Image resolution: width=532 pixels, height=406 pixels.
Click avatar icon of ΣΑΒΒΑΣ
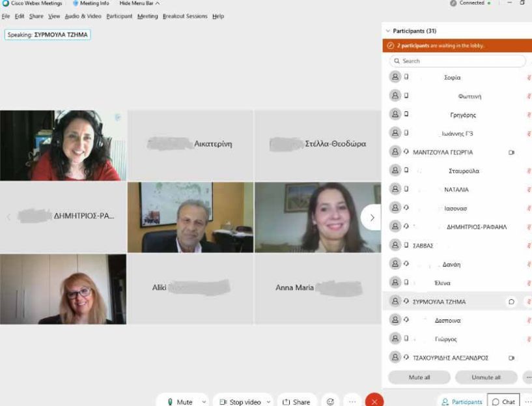click(x=395, y=245)
